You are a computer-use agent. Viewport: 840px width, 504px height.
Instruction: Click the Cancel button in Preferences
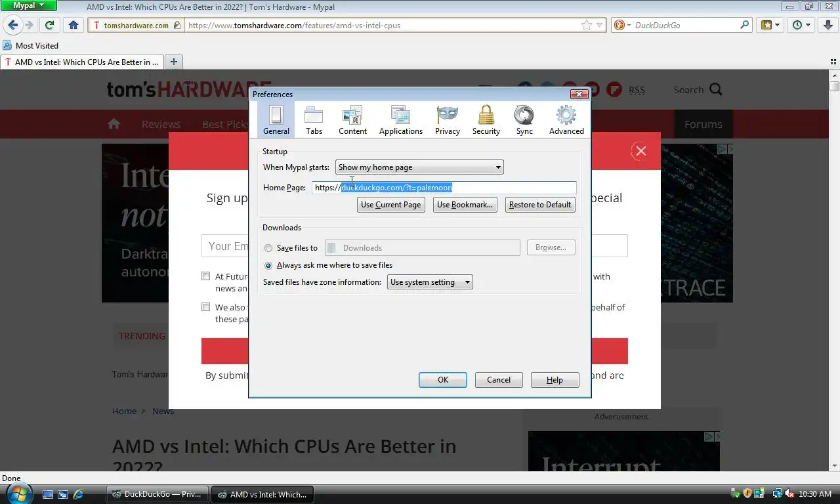[x=499, y=380]
